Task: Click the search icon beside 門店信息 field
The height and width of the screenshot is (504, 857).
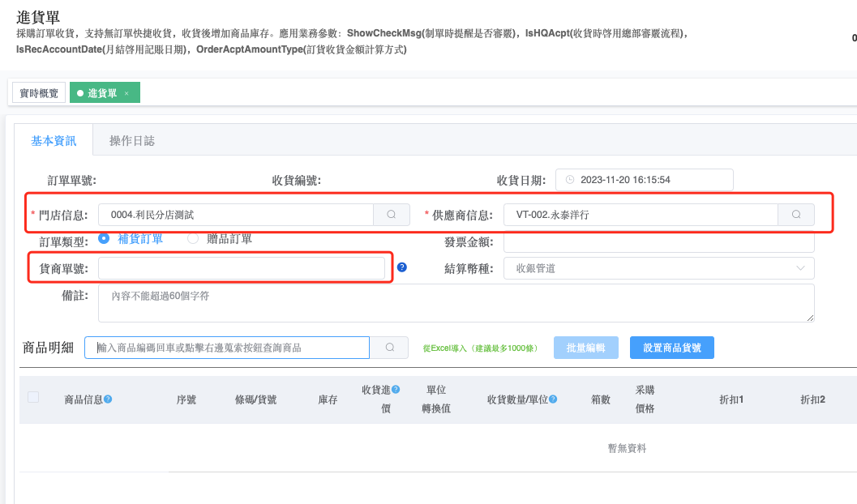Action: click(x=391, y=215)
